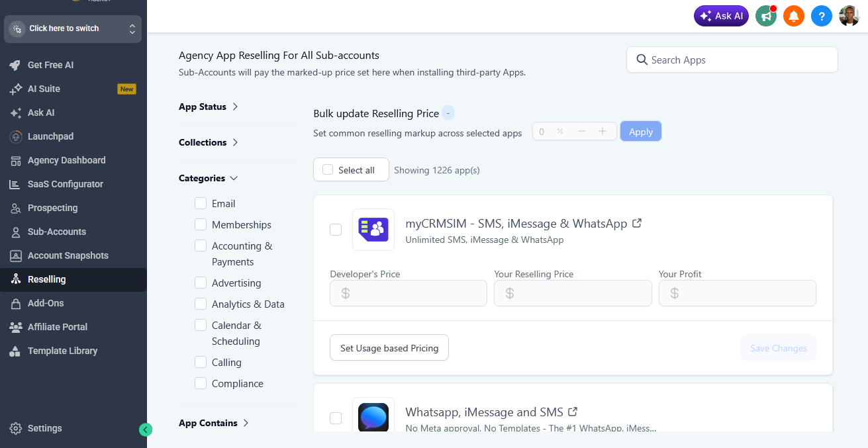Click the Settings gear icon
Viewport: 868px width, 448px height.
tap(16, 428)
